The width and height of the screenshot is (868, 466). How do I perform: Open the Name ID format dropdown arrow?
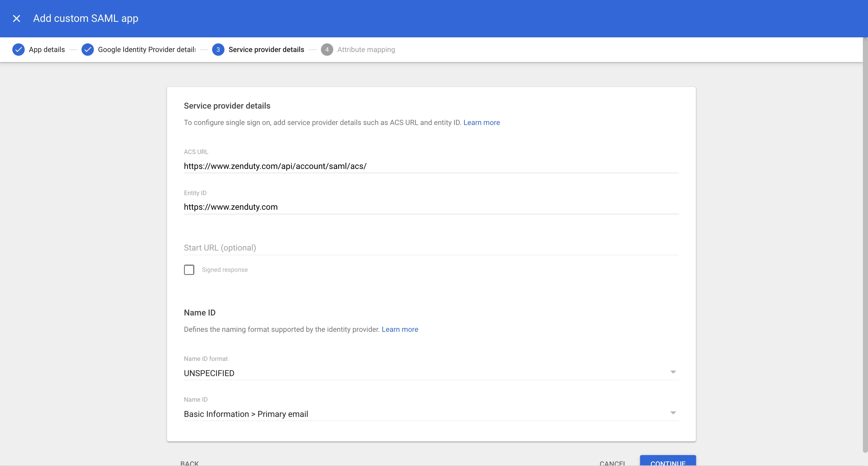[673, 372]
